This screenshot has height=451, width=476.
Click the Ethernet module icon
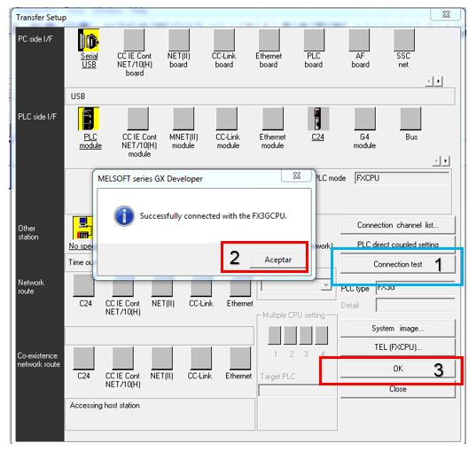pos(273,119)
